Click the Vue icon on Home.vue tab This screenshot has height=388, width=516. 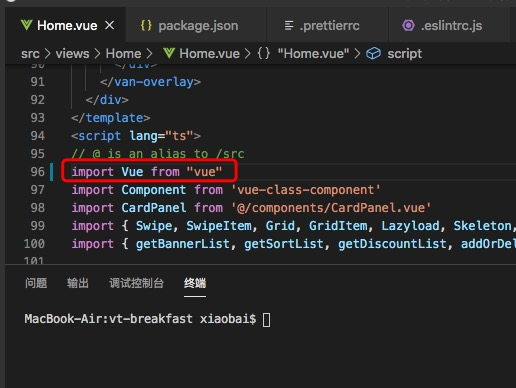pyautogui.click(x=26, y=25)
